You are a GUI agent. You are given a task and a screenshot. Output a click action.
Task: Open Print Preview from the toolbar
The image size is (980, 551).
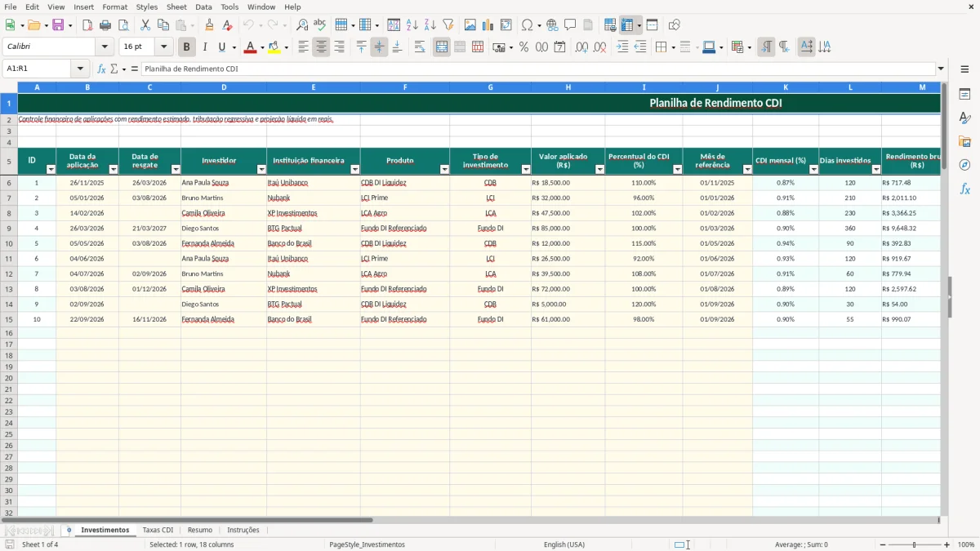(x=123, y=25)
